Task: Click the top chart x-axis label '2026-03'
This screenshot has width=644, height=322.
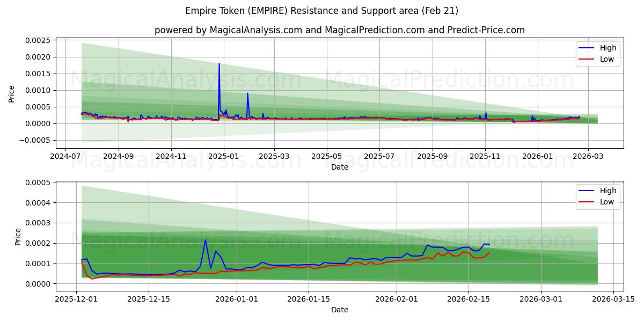Action: [588, 156]
